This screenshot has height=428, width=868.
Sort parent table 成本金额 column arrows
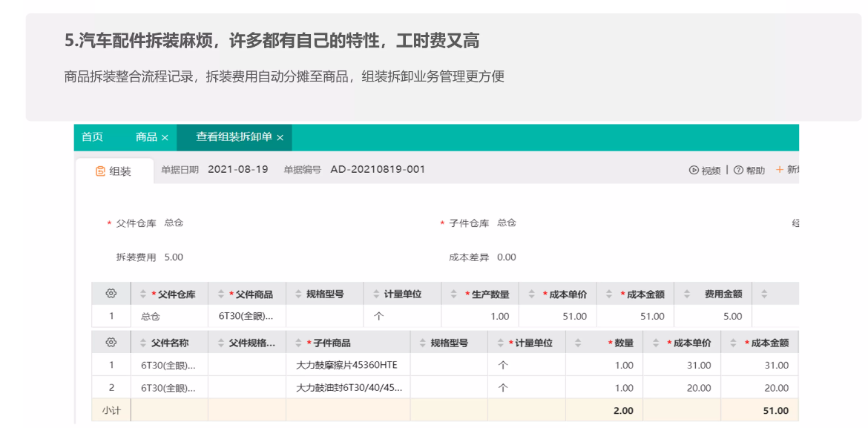click(x=609, y=294)
